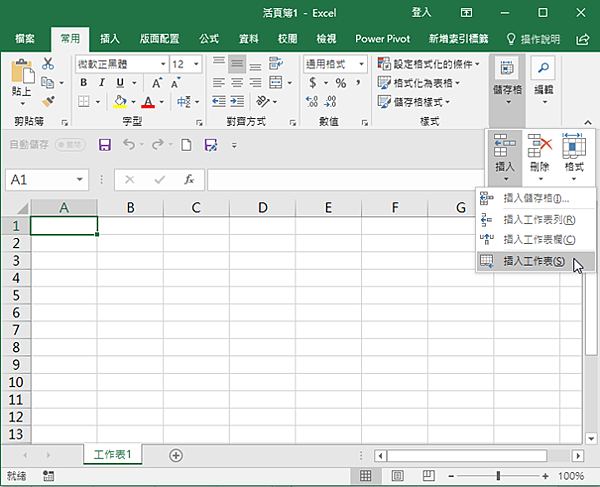Click the 格式 format cells button
Screen dimensions: 600x487
pos(574,157)
